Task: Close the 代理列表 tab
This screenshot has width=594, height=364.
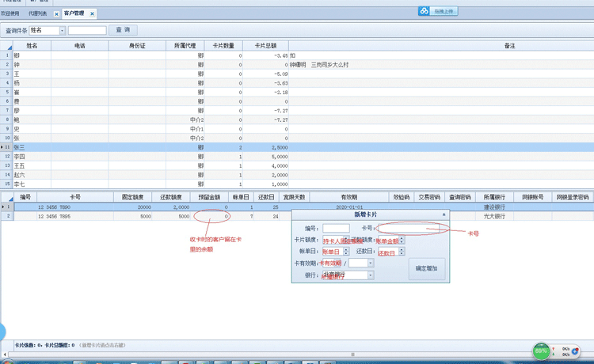Action: (x=56, y=14)
